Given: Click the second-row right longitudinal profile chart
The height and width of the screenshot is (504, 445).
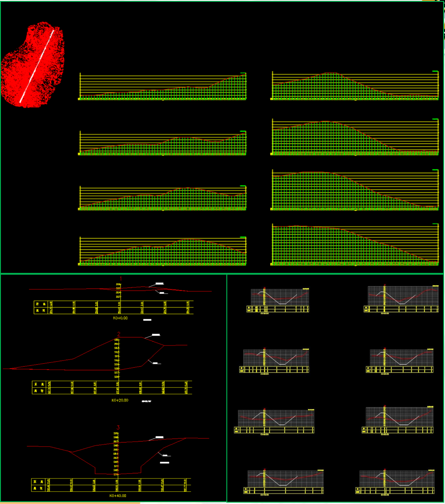Looking at the screenshot, I should tap(355, 137).
